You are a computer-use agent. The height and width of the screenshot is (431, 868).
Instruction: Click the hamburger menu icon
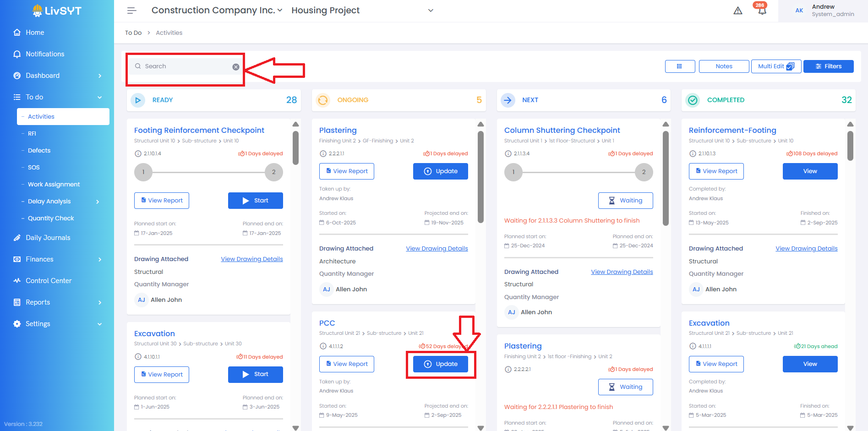coord(131,11)
